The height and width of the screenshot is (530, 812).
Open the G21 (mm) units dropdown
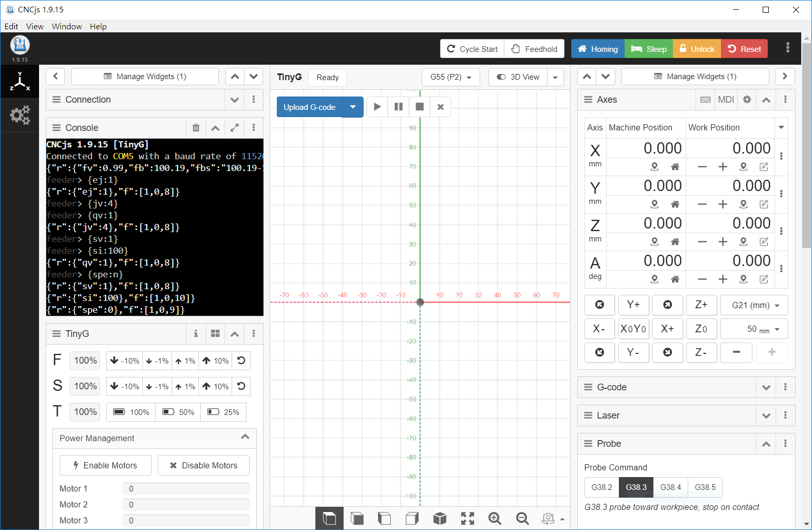754,305
